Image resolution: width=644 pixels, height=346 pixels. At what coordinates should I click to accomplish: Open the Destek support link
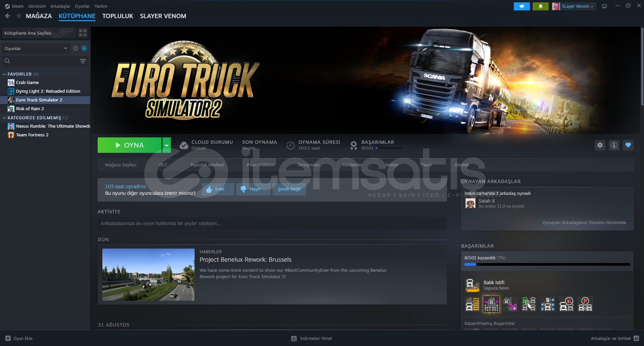click(x=462, y=165)
